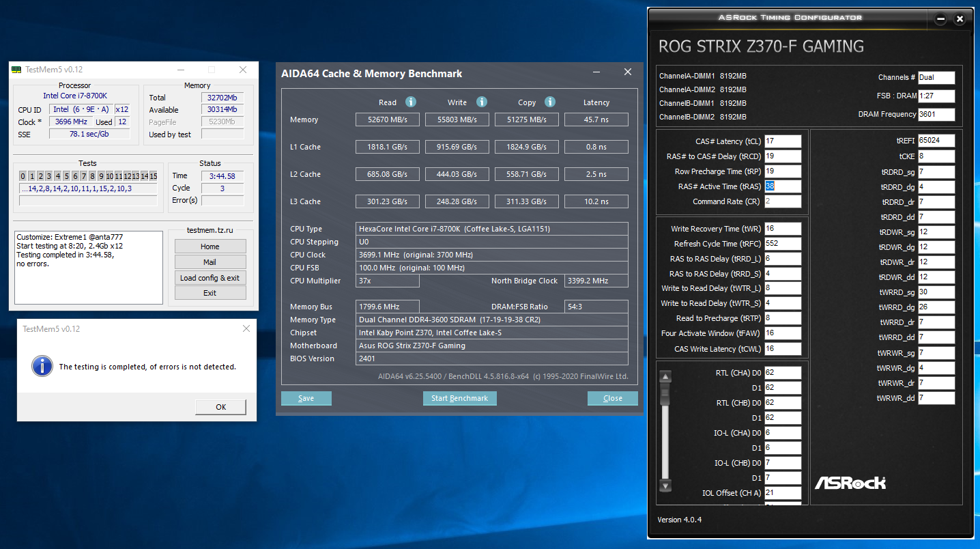980x549 pixels.
Task: Click the Mail button in TestMem5
Action: (210, 262)
